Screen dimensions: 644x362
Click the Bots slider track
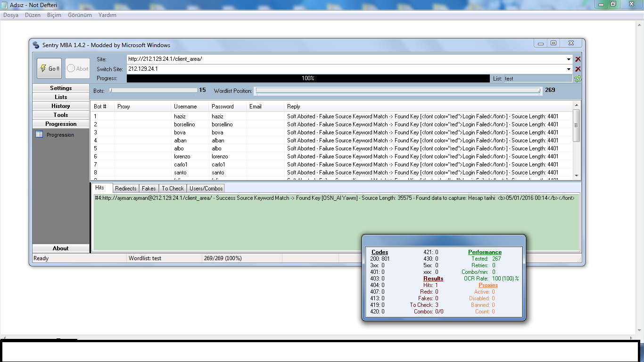pos(153,90)
